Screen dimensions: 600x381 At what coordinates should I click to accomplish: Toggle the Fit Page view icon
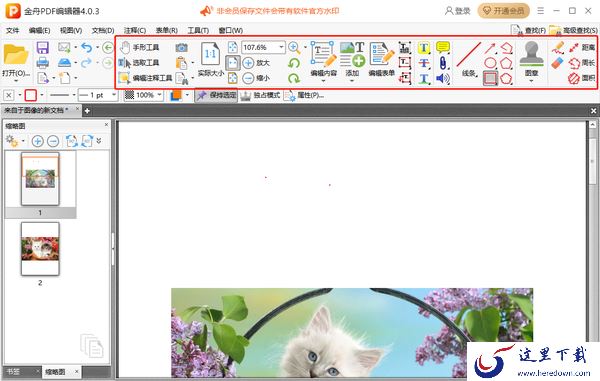coord(232,47)
